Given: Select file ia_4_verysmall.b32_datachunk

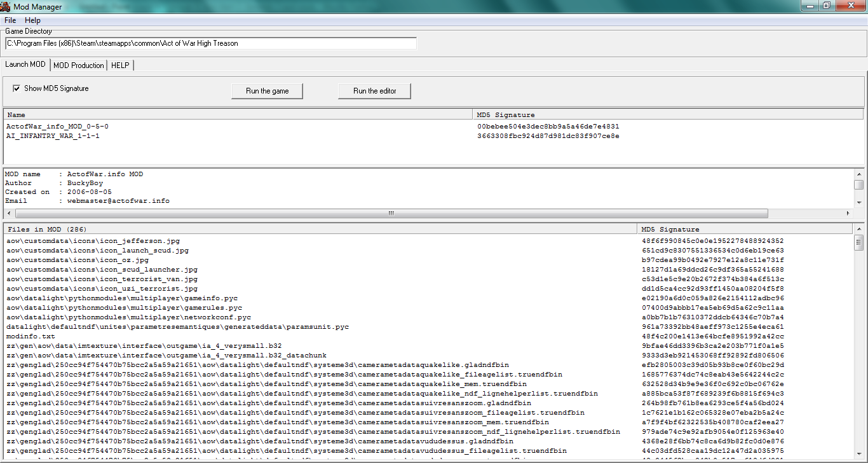Looking at the screenshot, I should pyautogui.click(x=166, y=356).
